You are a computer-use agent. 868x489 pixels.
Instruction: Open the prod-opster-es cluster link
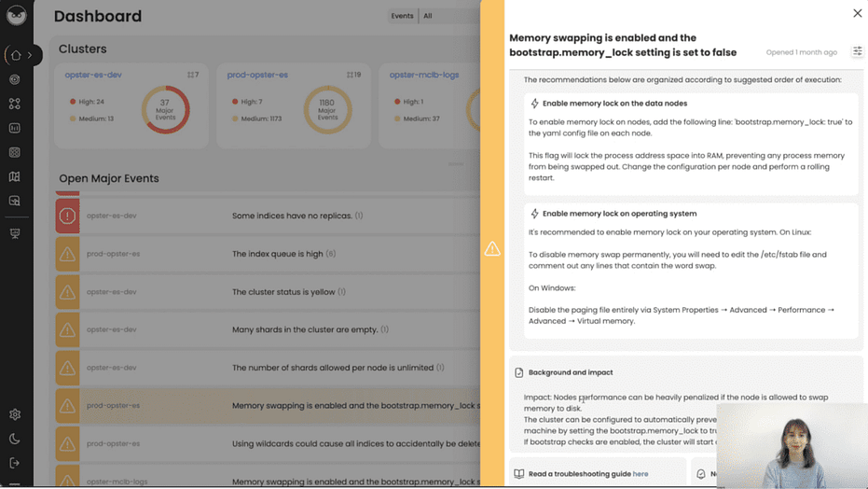click(x=257, y=75)
